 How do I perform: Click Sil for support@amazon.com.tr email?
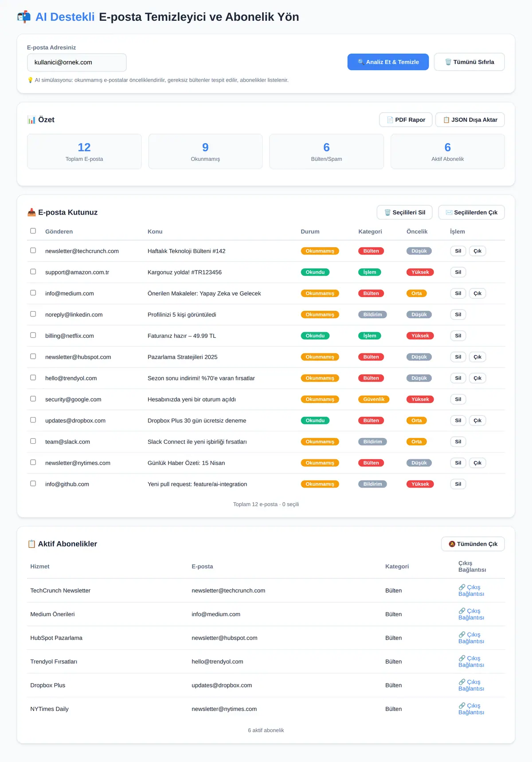(458, 272)
